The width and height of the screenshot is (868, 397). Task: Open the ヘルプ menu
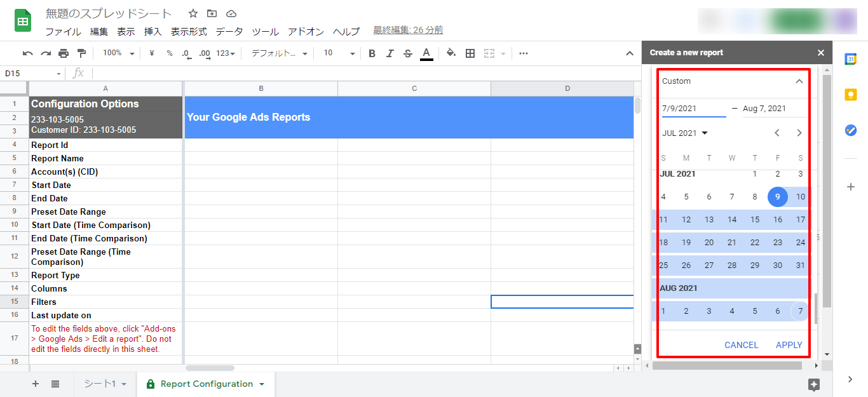pyautogui.click(x=346, y=31)
